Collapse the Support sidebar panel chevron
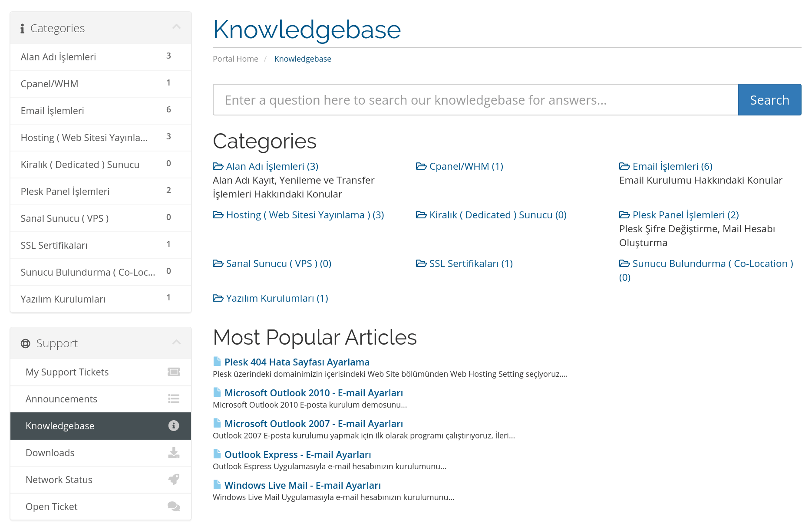Image resolution: width=812 pixels, height=530 pixels. point(176,342)
